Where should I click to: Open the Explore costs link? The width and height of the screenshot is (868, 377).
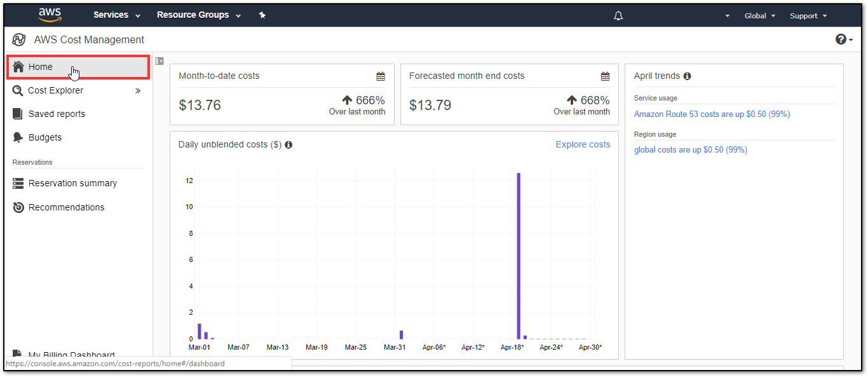click(x=583, y=144)
